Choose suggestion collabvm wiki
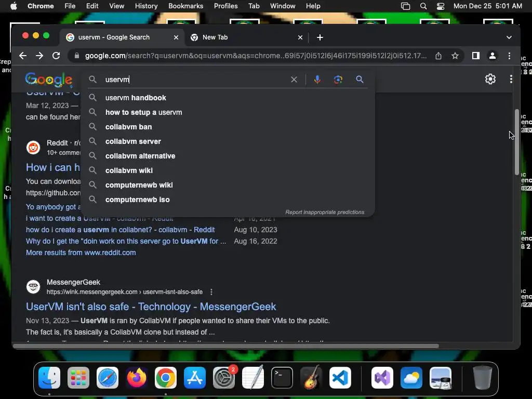Image resolution: width=532 pixels, height=399 pixels. (228, 170)
